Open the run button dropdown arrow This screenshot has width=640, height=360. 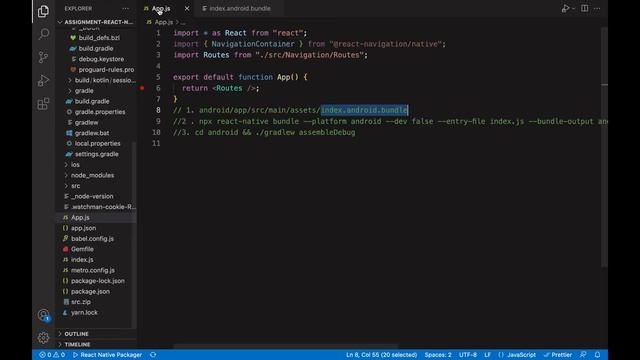(573, 9)
